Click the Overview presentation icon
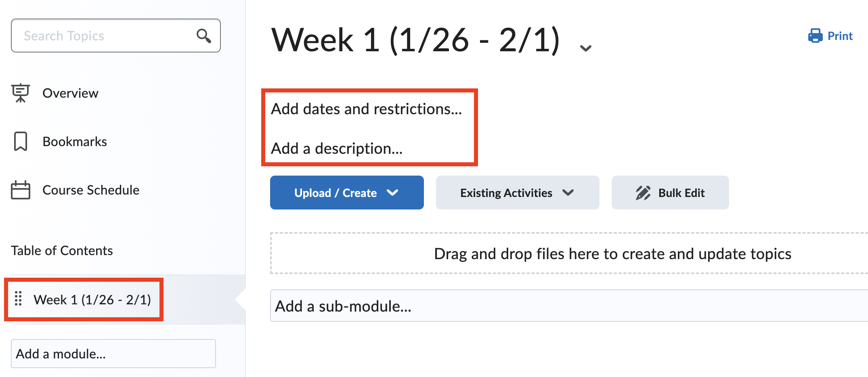This screenshot has height=377, width=868. coord(20,93)
